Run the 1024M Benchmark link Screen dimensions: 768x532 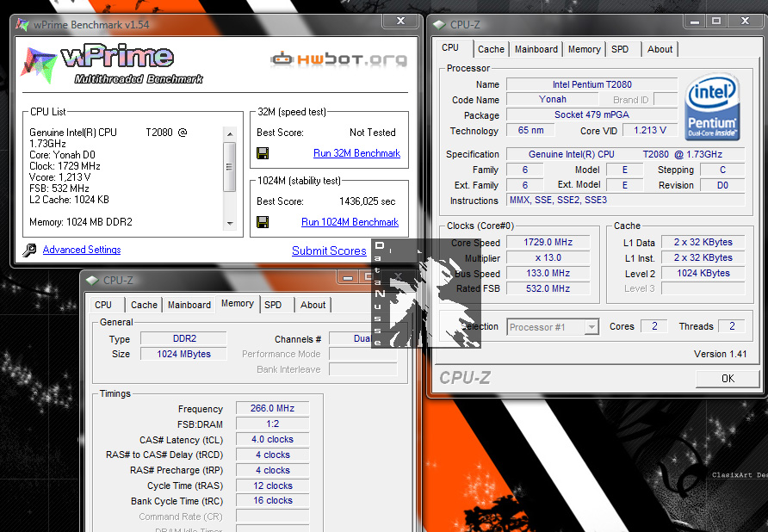point(350,222)
